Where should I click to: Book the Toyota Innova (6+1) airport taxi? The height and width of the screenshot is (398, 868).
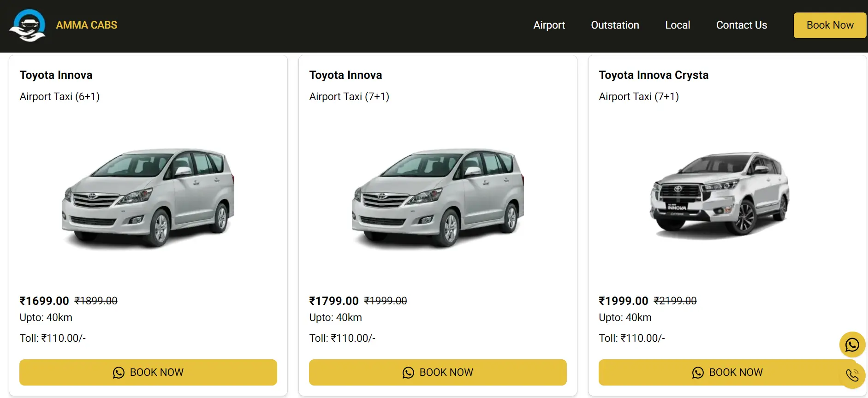(148, 372)
